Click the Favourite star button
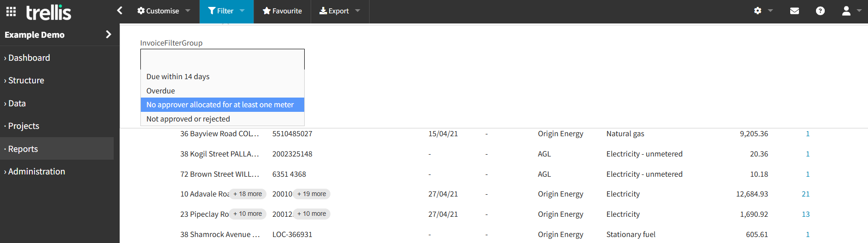The width and height of the screenshot is (868, 243). click(282, 11)
